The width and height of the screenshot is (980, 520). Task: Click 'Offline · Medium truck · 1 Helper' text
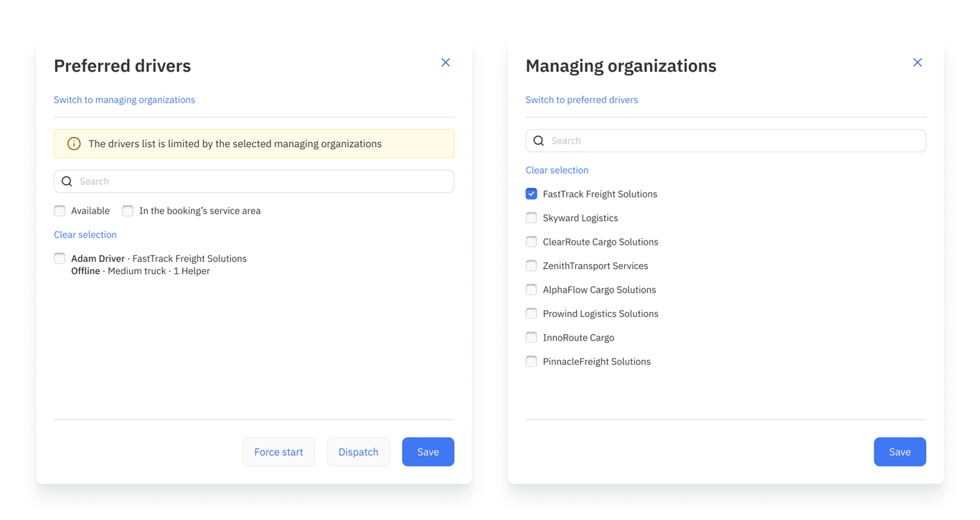pos(141,271)
